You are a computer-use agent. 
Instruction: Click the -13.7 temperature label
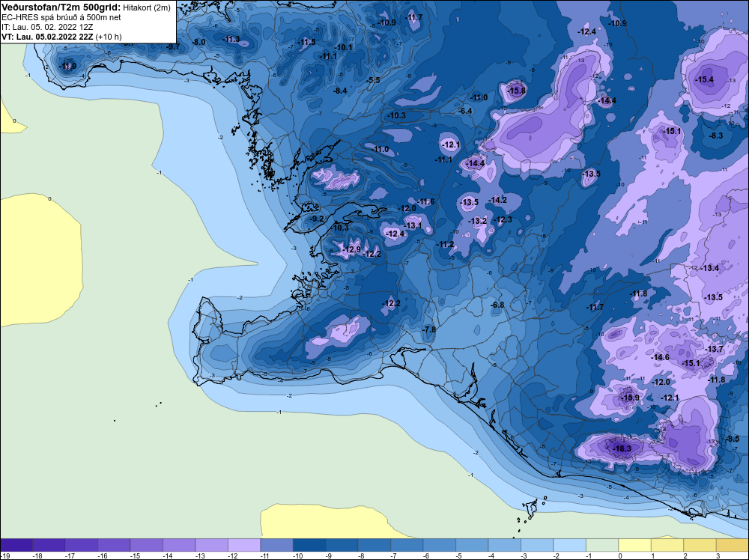pyautogui.click(x=714, y=350)
